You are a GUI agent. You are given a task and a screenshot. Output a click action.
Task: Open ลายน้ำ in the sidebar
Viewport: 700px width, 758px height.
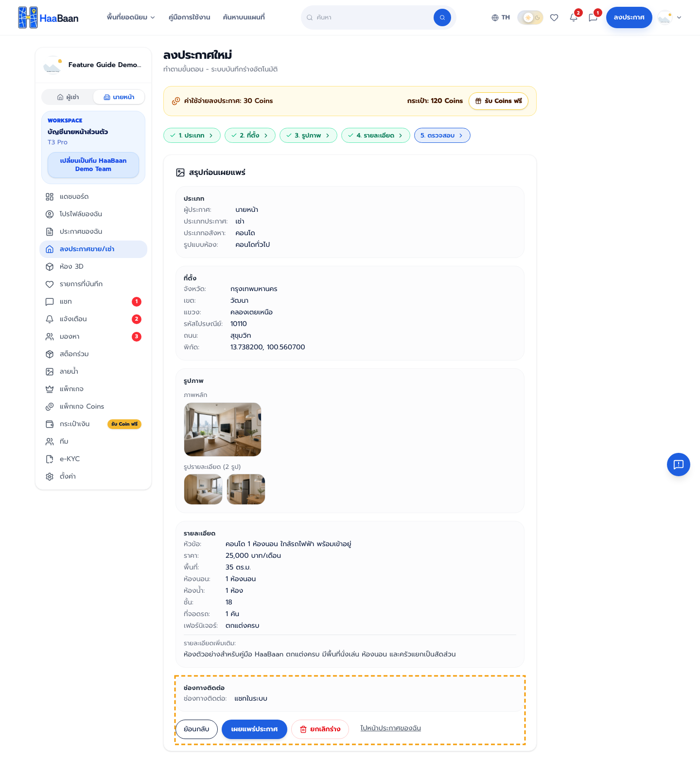[x=93, y=372]
